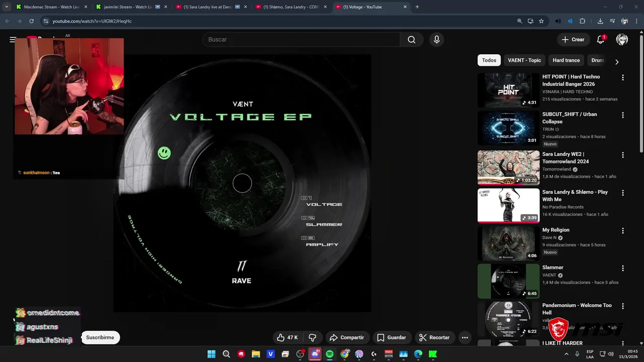This screenshot has height=362, width=644.
Task: Open options for Pandemonium video
Action: pos(623,306)
